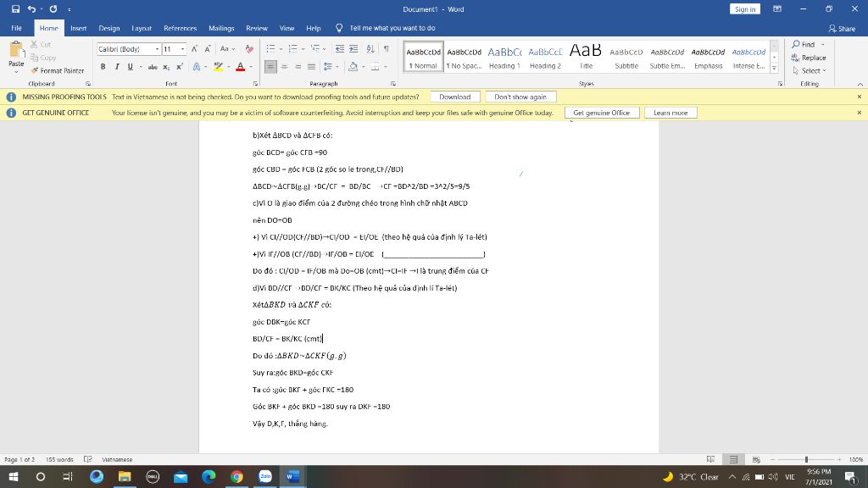The image size is (868, 488).
Task: Click the Save icon in quick access toolbar
Action: pos(15,8)
